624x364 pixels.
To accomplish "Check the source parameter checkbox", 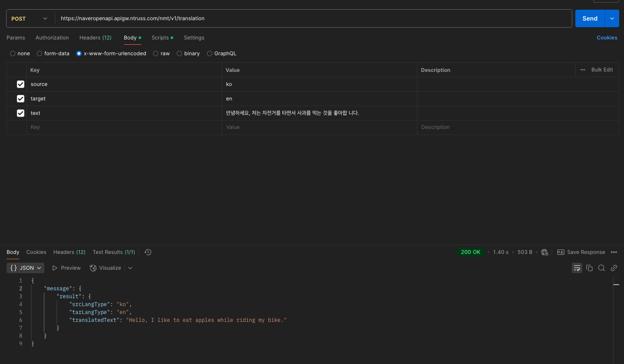I will [x=21, y=84].
